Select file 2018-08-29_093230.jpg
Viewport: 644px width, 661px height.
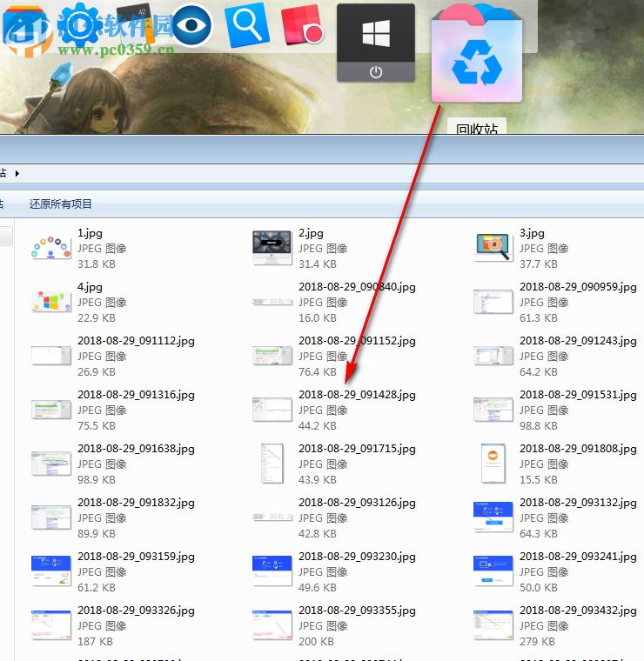tap(333, 571)
